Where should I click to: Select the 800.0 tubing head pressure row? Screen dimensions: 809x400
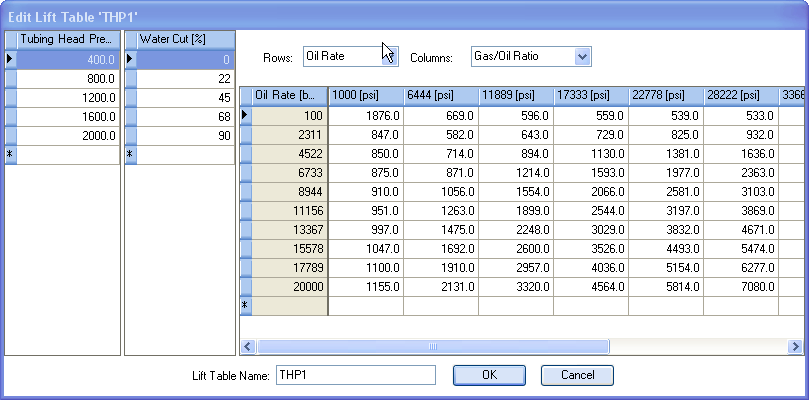point(68,78)
